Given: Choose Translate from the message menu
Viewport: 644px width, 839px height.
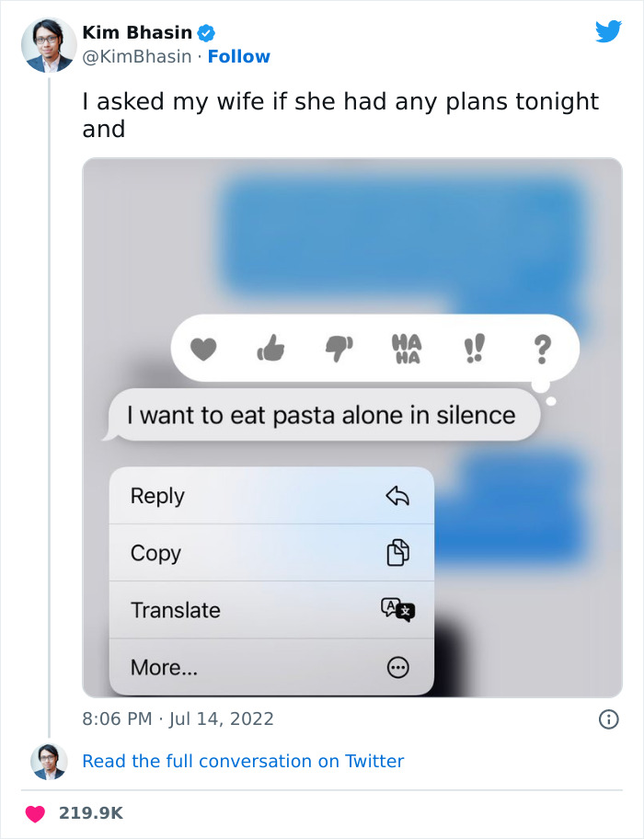Looking at the screenshot, I should (271, 610).
